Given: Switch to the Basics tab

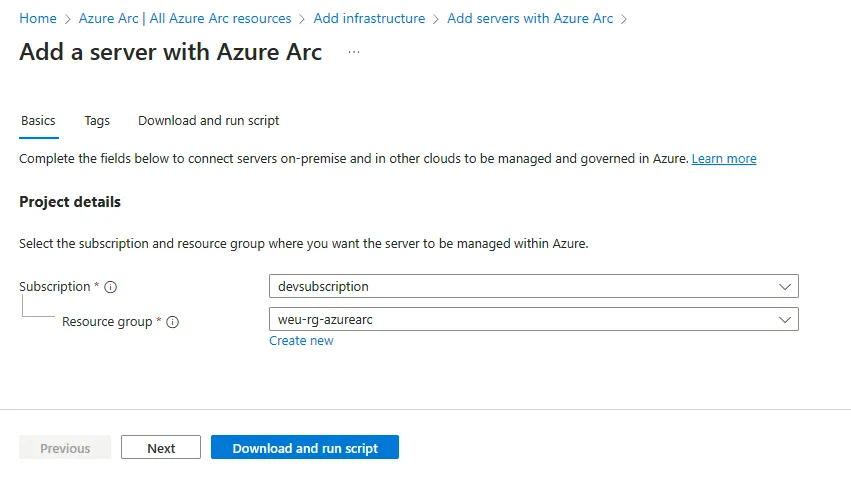Looking at the screenshot, I should tap(39, 120).
